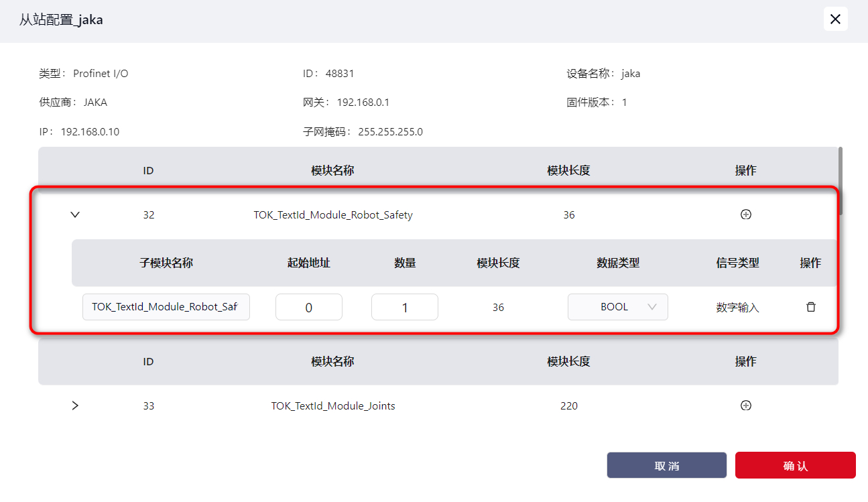Click the 数据类型 column header
The width and height of the screenshot is (868, 502).
click(x=618, y=263)
